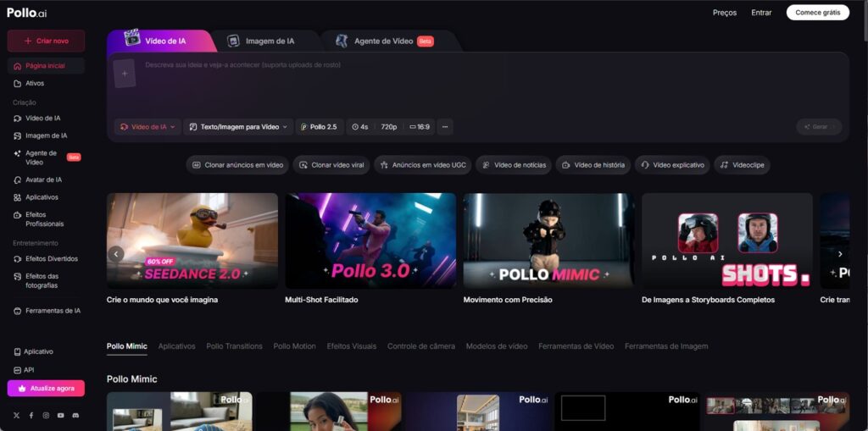Click Vídeo explicativo chip
The image size is (868, 431).
coord(672,165)
